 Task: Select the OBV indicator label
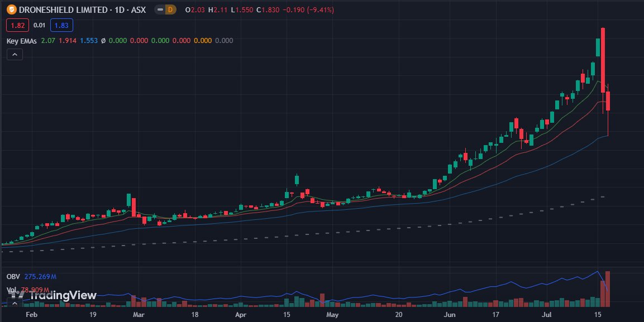(13, 276)
